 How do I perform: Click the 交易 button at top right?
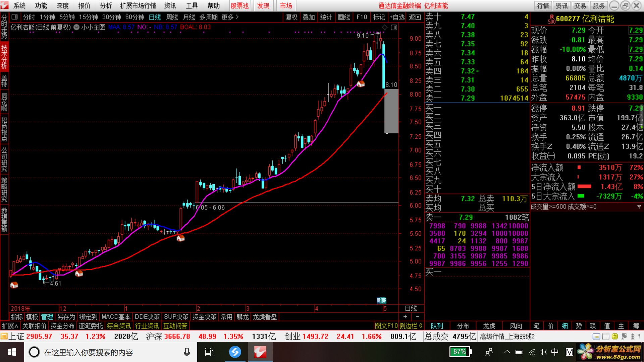(580, 6)
